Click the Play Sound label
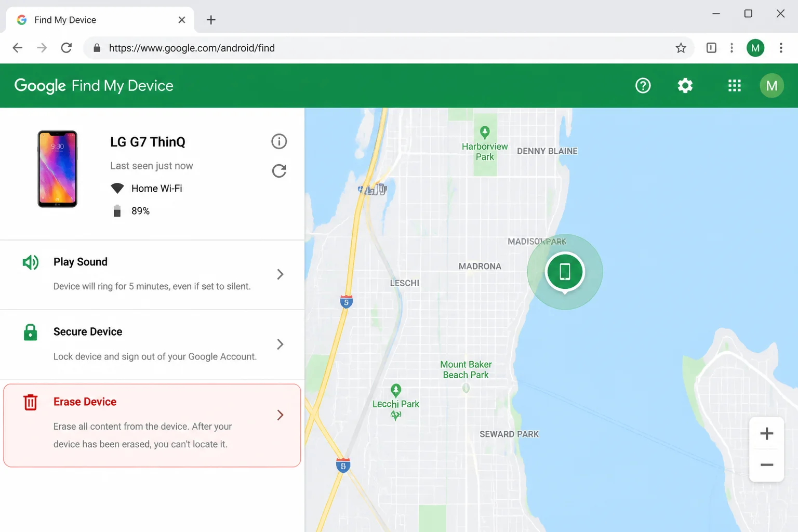Image resolution: width=798 pixels, height=532 pixels. click(81, 262)
